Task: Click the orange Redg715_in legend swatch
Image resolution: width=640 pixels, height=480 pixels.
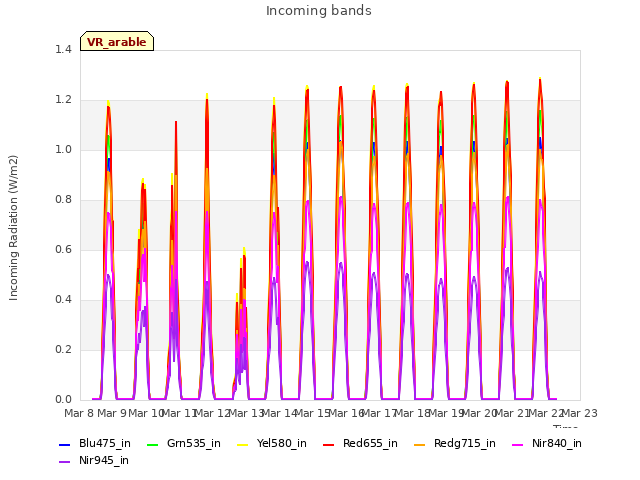Action: click(419, 444)
